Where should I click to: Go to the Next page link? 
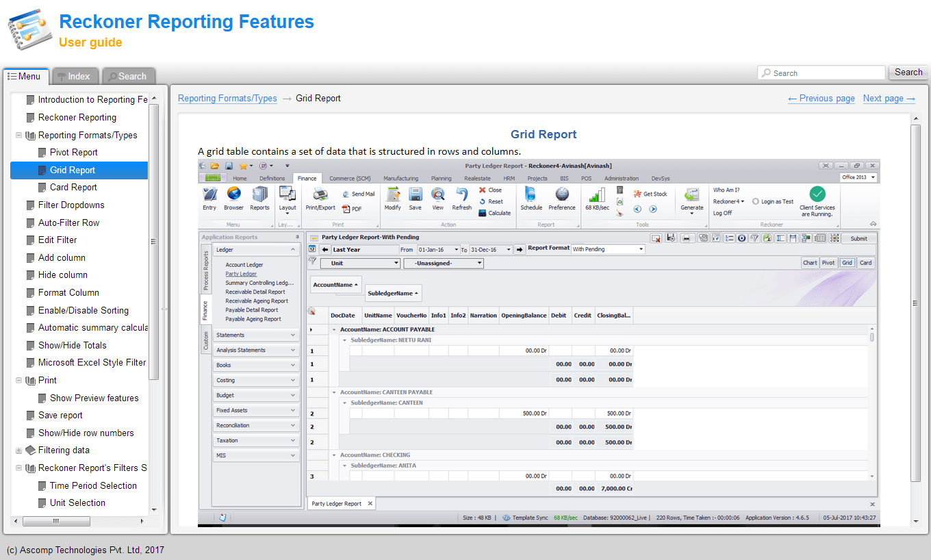coord(888,98)
